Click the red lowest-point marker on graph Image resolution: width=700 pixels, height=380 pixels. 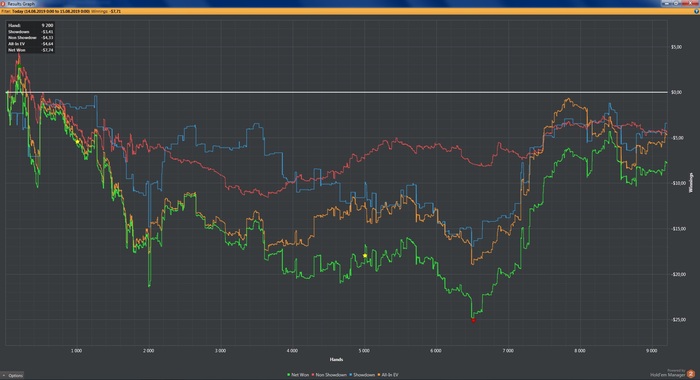click(x=474, y=320)
